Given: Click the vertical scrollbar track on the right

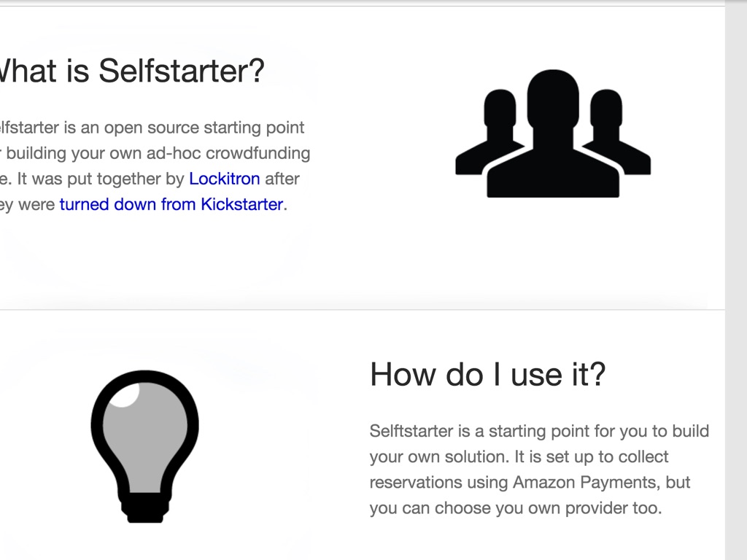Looking at the screenshot, I should pyautogui.click(x=736, y=292).
